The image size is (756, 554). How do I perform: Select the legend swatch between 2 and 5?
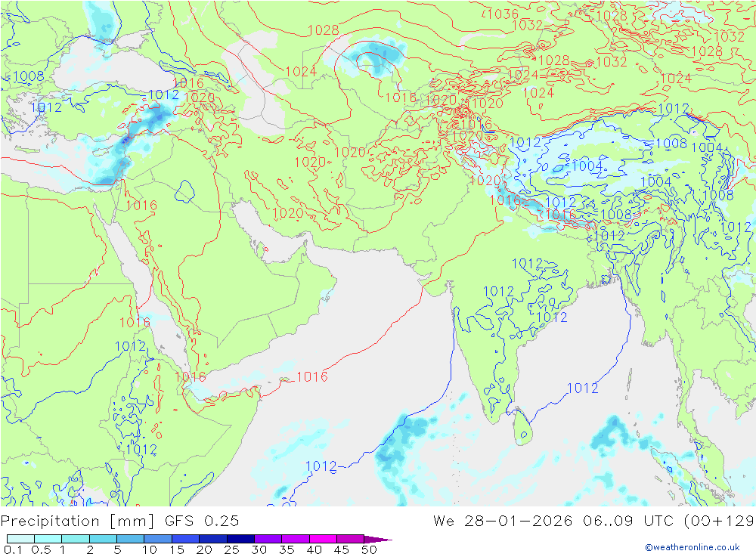point(103,539)
